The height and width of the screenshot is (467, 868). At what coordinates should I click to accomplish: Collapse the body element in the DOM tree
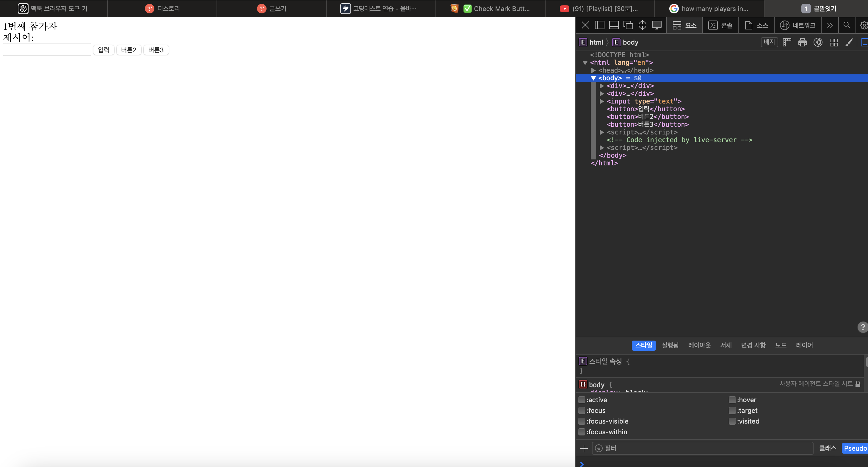[593, 78]
